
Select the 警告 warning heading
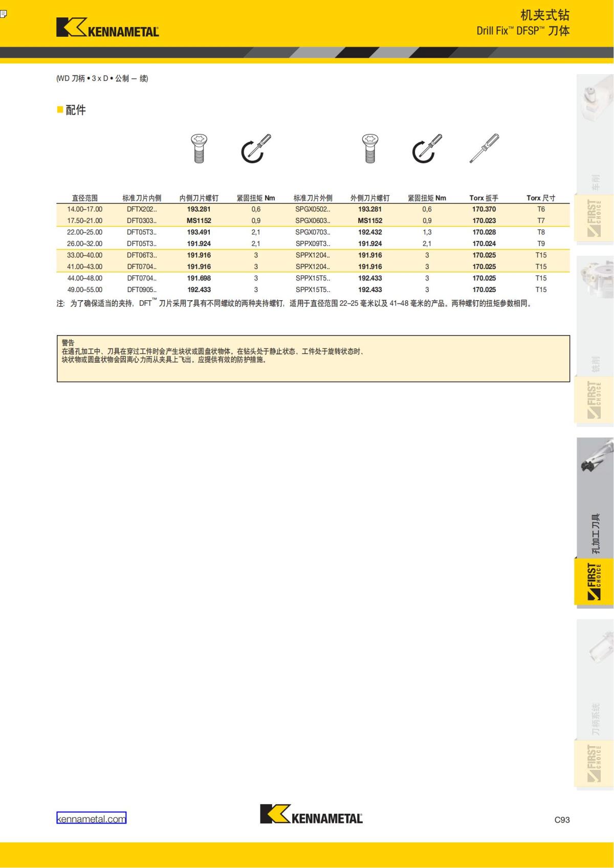[68, 343]
